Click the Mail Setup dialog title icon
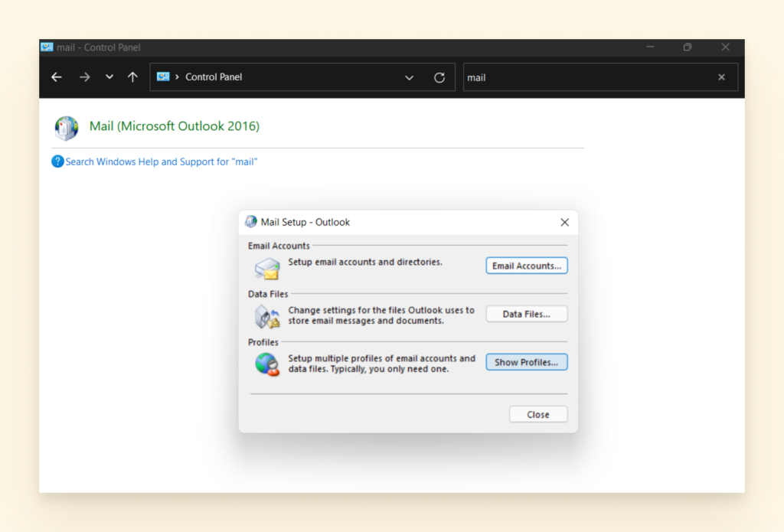 tap(251, 221)
